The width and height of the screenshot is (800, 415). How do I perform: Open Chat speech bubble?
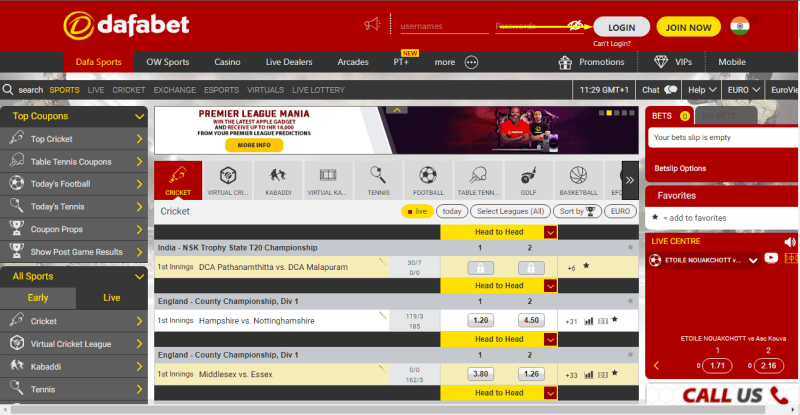[659, 90]
